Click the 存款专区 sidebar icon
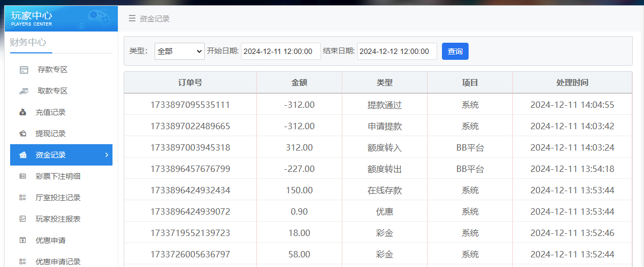Image resolution: width=644 pixels, height=267 pixels. point(23,70)
